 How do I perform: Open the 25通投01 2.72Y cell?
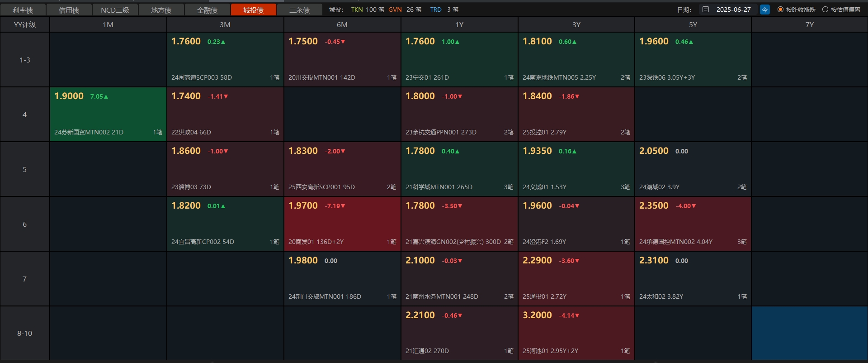(576, 279)
